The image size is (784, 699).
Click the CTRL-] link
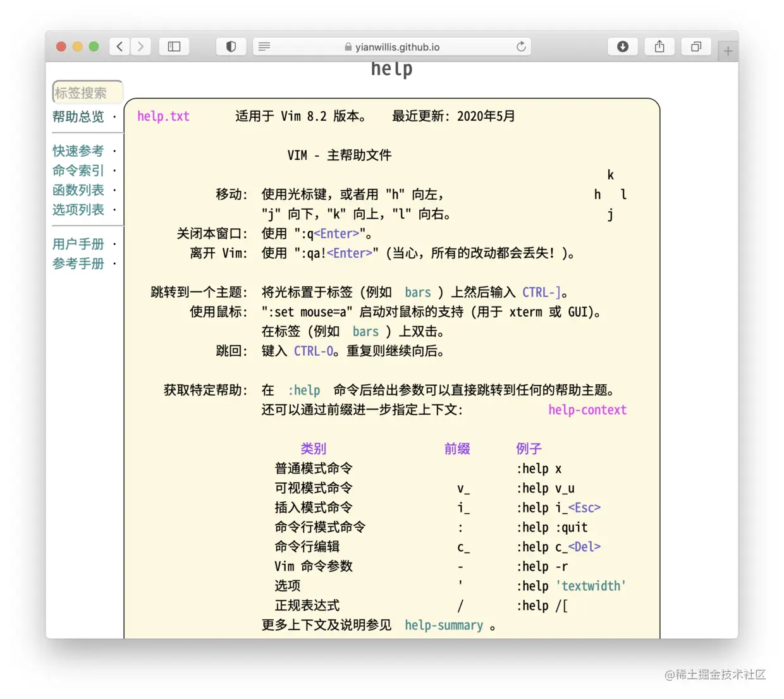542,293
